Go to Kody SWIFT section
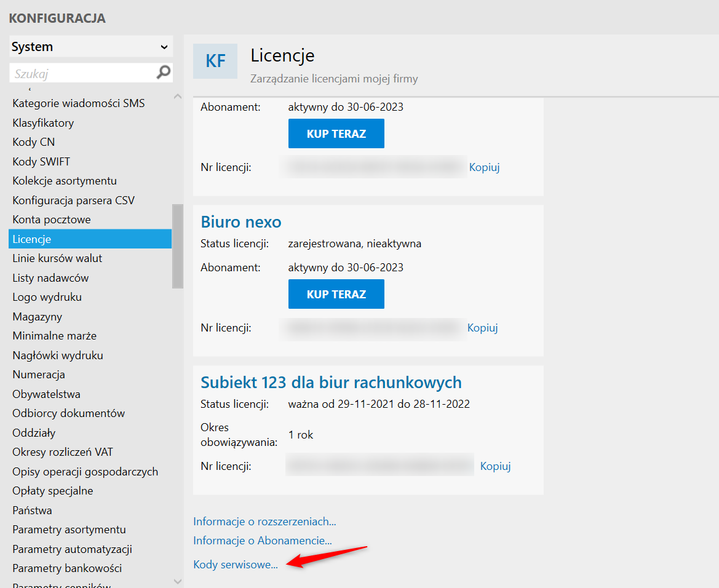Screen dimensions: 719x588 [41, 162]
